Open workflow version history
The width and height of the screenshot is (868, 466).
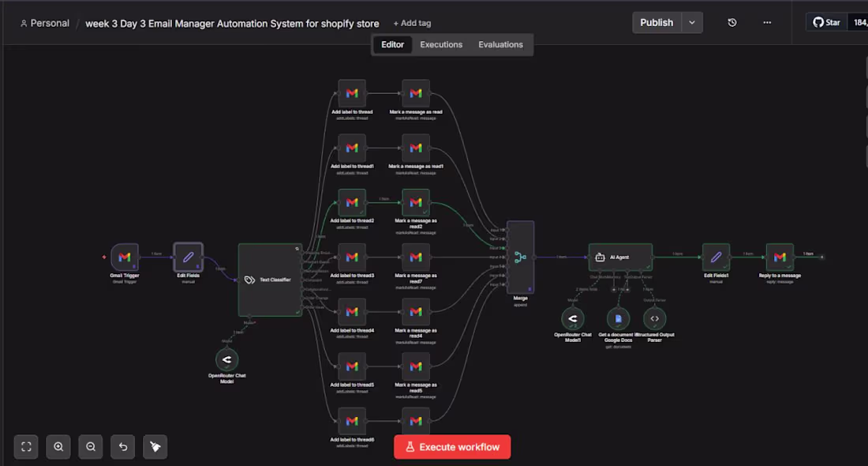click(x=731, y=23)
